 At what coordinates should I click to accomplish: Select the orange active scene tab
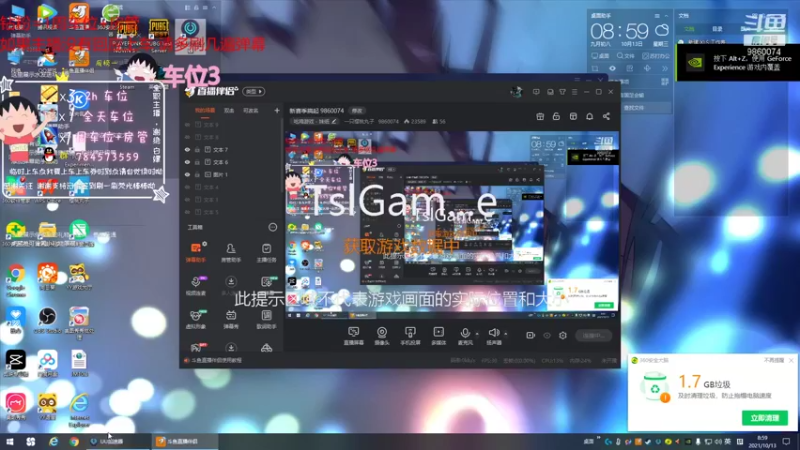205,110
